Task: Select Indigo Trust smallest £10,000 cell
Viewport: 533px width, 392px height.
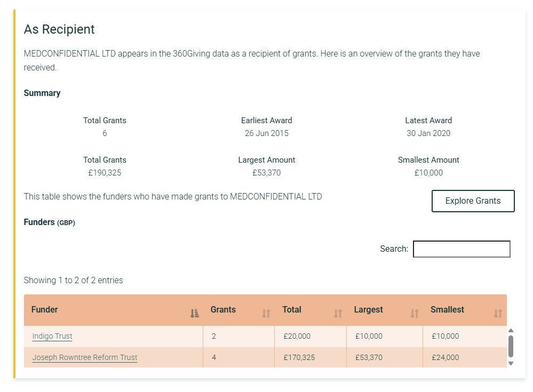Action: [465, 336]
